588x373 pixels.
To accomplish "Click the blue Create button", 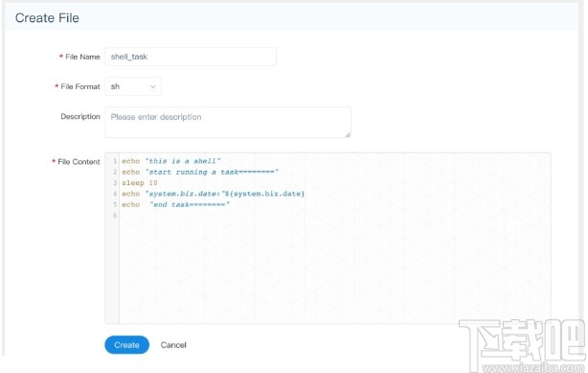I will coord(126,345).
